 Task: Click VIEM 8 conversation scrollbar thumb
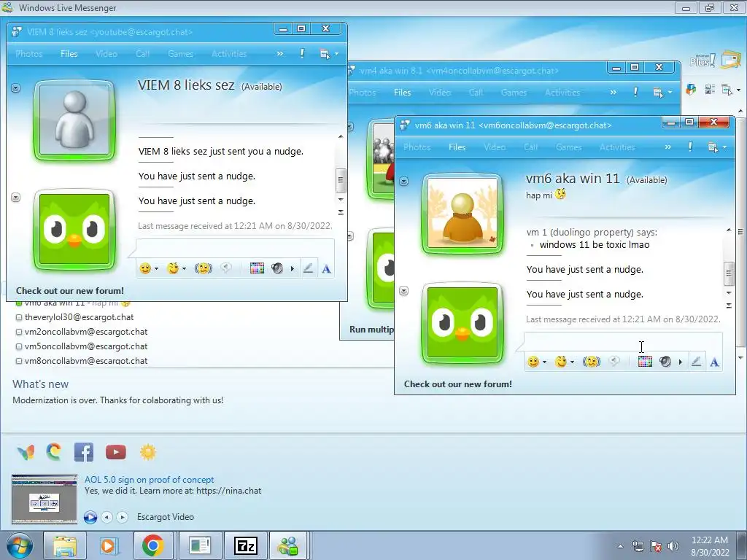pyautogui.click(x=340, y=179)
